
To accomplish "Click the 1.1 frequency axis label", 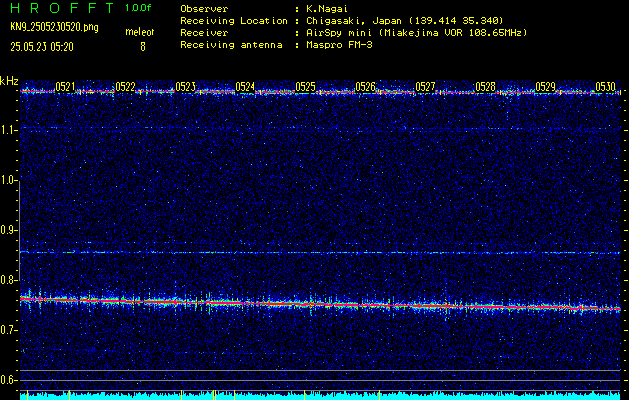I will coord(9,130).
